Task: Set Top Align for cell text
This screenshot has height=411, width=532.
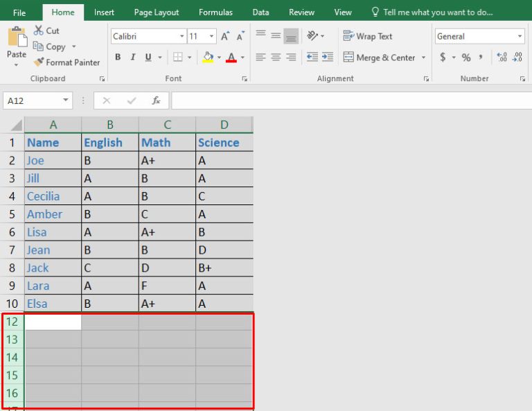Action: coord(260,33)
